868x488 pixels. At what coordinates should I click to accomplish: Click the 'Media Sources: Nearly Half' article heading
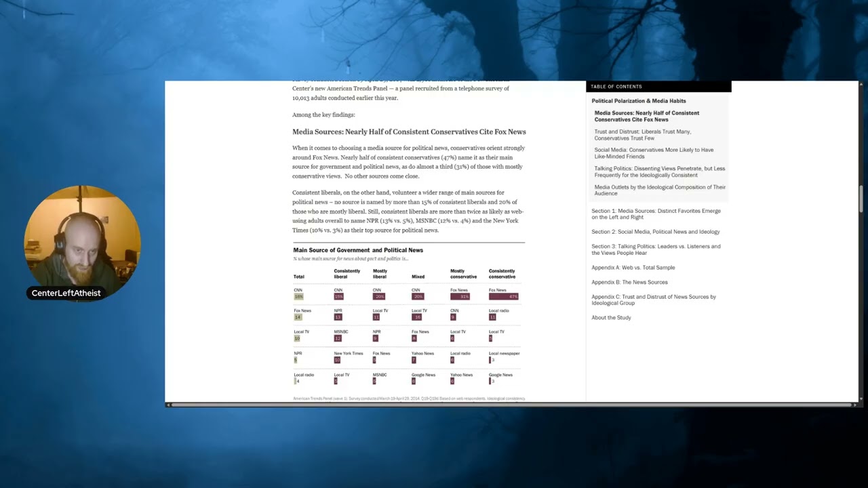click(x=409, y=131)
